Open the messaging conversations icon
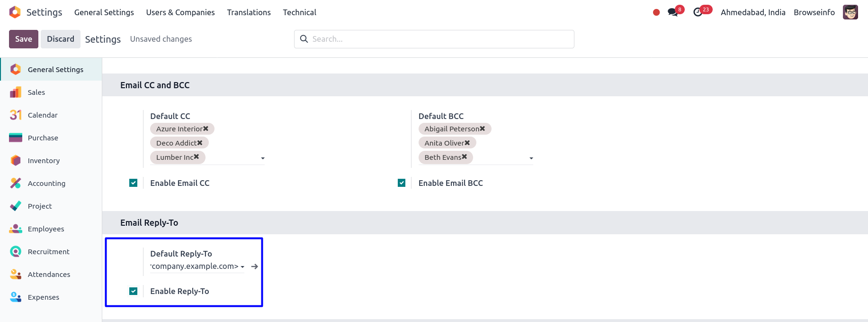868x322 pixels. [x=673, y=12]
